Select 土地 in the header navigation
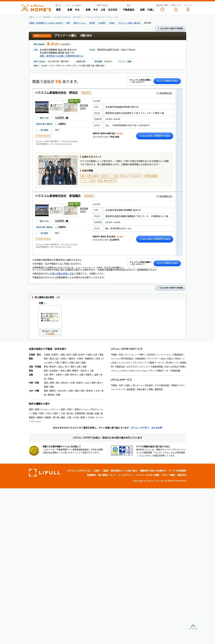Screen dimensions: 215x644 point(103,10)
